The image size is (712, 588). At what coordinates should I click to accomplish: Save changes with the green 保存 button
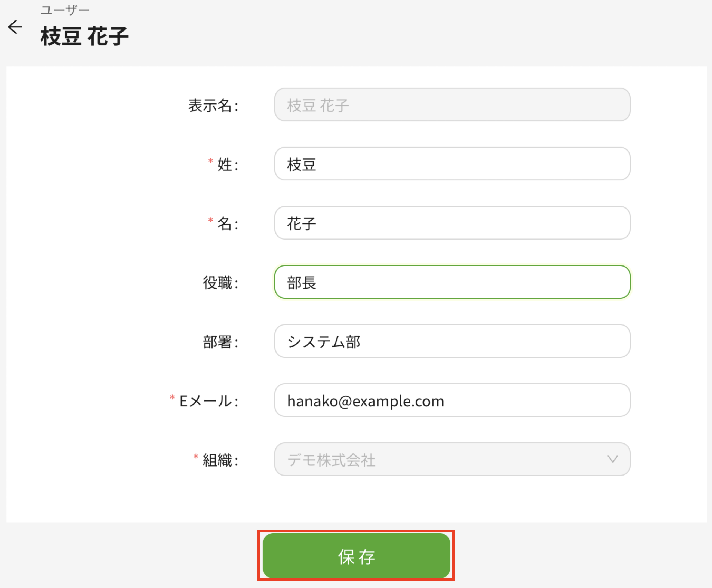pyautogui.click(x=356, y=556)
